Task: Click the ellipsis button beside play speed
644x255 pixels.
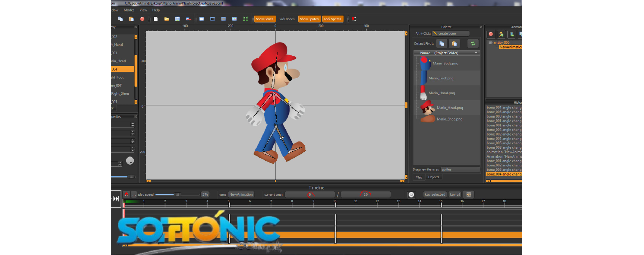Action: click(x=134, y=194)
